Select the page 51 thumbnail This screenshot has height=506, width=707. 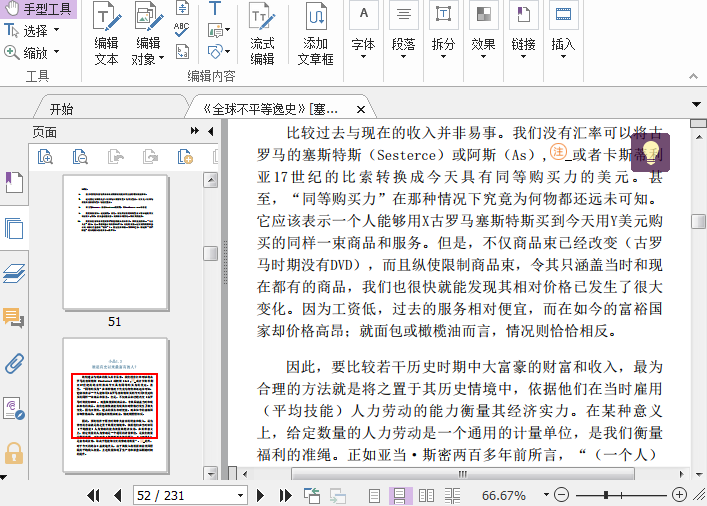(x=115, y=242)
